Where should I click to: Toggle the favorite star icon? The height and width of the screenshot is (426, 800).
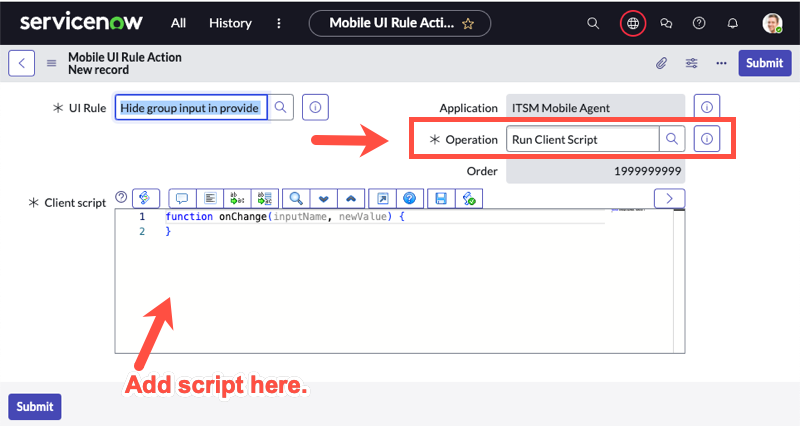[x=468, y=23]
